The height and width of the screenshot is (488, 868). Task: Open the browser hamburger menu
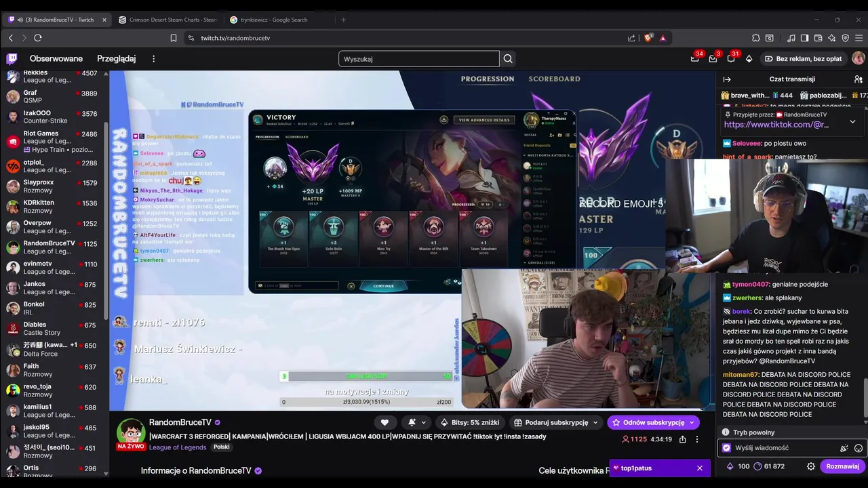click(x=859, y=38)
